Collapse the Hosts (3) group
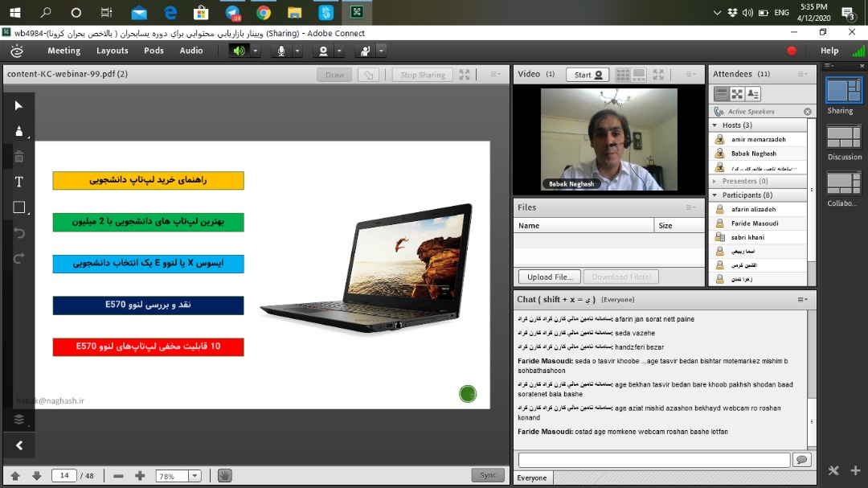The height and width of the screenshot is (488, 868). tap(714, 125)
